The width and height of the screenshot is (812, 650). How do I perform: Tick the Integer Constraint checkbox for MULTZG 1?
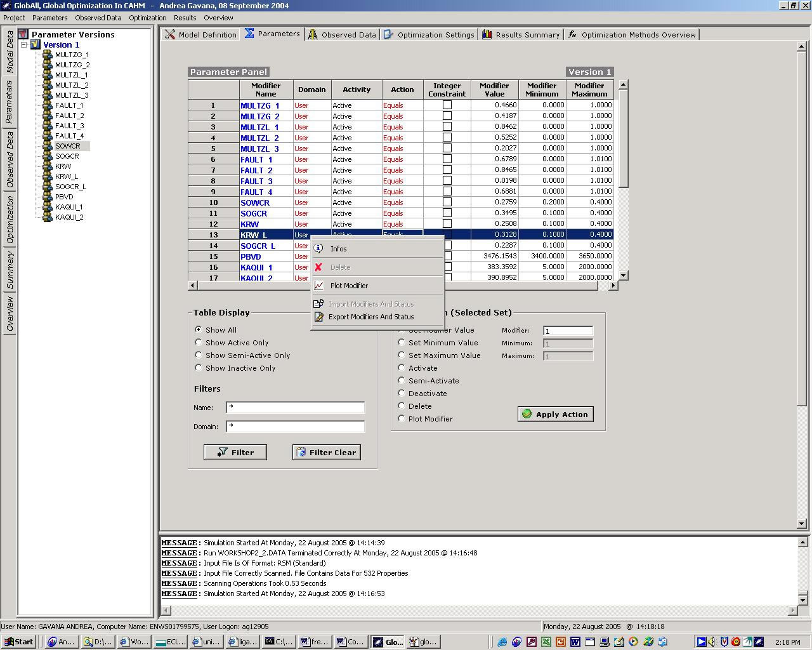[x=447, y=105]
